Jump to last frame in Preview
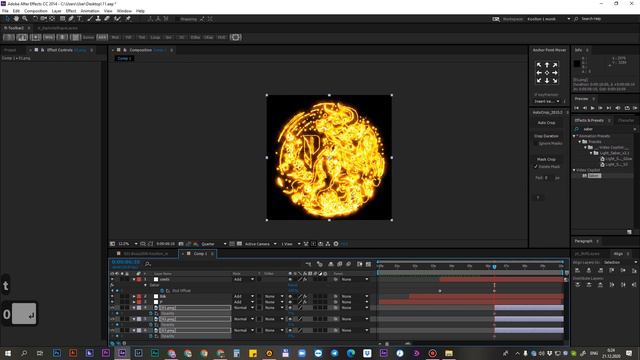The image size is (640, 360). coord(609,108)
